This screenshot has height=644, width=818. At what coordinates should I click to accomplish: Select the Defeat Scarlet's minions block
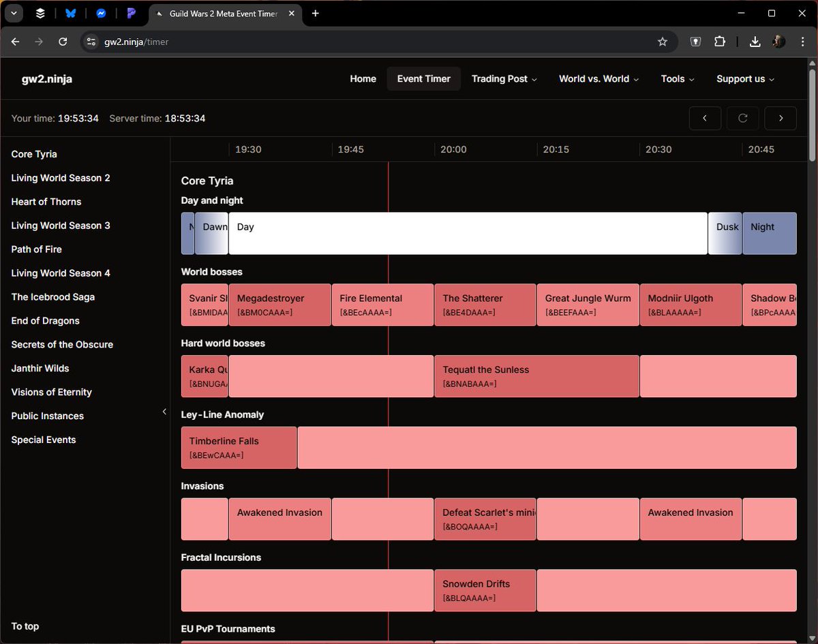pyautogui.click(x=485, y=519)
